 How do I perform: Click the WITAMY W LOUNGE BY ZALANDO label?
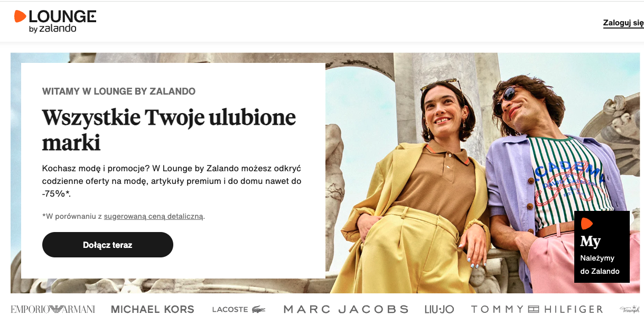[x=119, y=91]
